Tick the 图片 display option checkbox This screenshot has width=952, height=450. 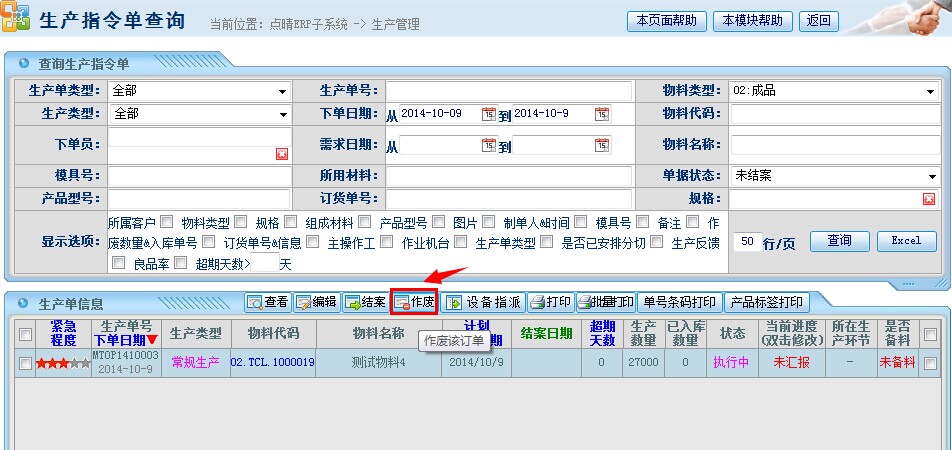pyautogui.click(x=489, y=222)
